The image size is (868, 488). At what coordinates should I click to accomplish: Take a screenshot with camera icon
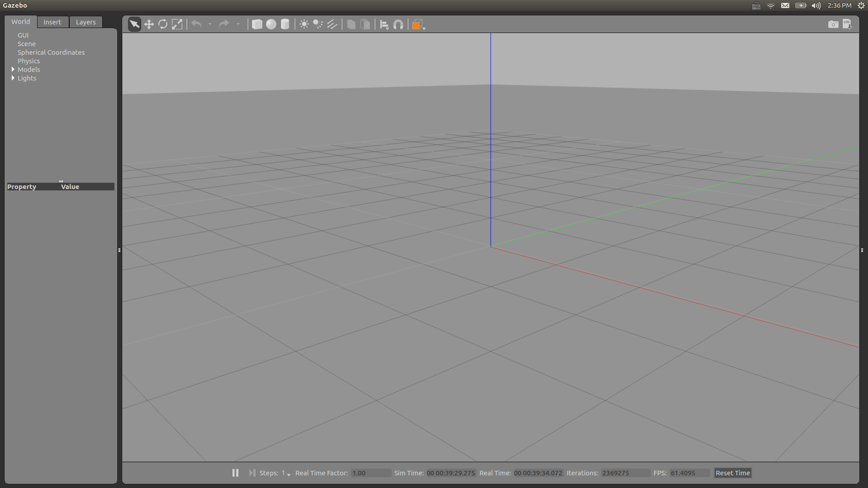[x=833, y=24]
